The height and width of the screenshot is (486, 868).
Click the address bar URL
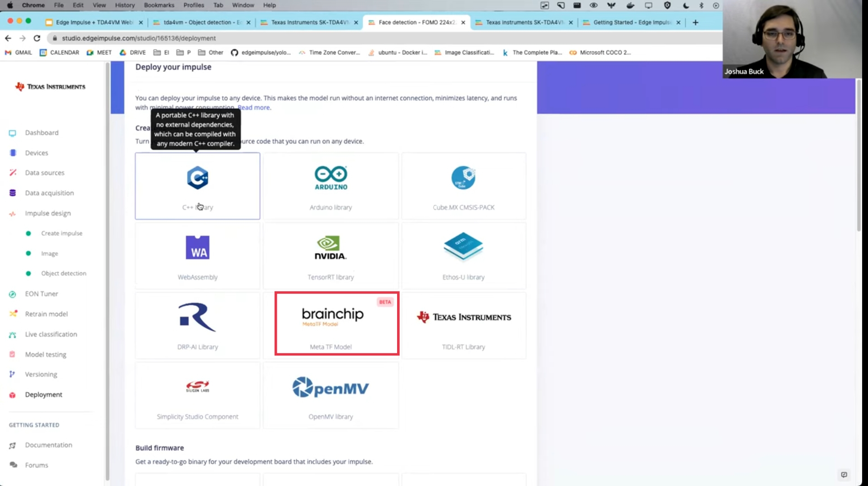click(139, 38)
